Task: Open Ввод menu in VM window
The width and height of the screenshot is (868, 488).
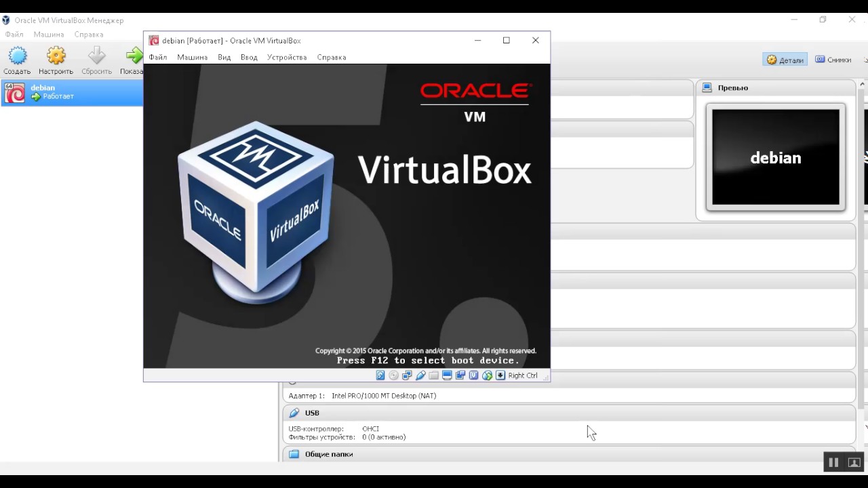Action: tap(249, 58)
